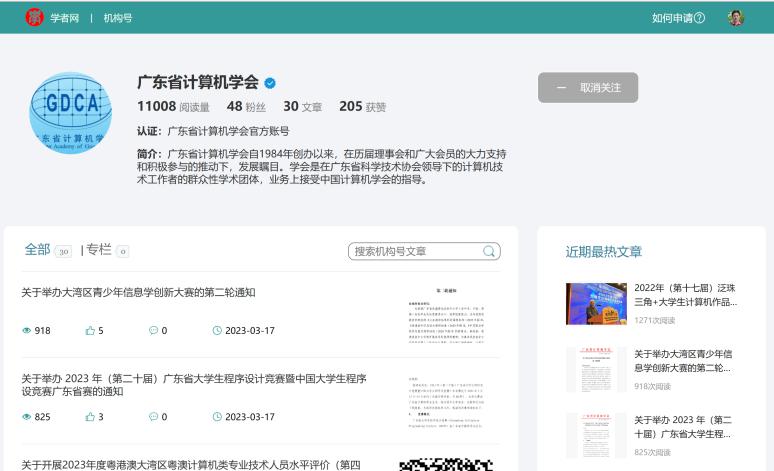The width and height of the screenshot is (774, 471).
Task: Click thumbnail of hot article with 918次阅读
Action: 596,369
